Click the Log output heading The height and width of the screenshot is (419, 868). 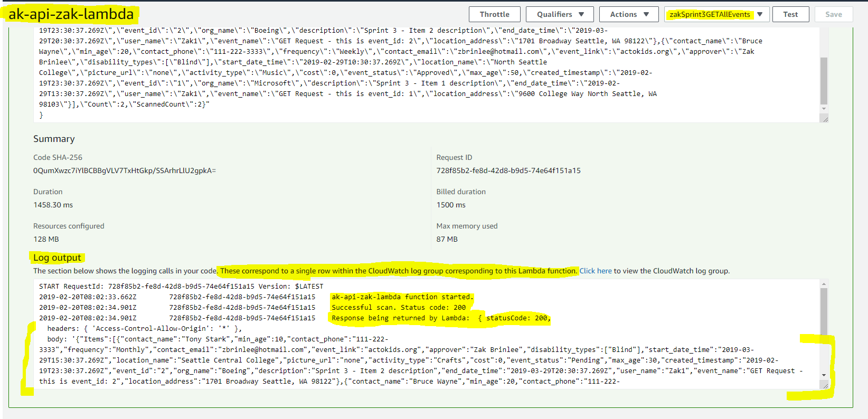(x=57, y=258)
